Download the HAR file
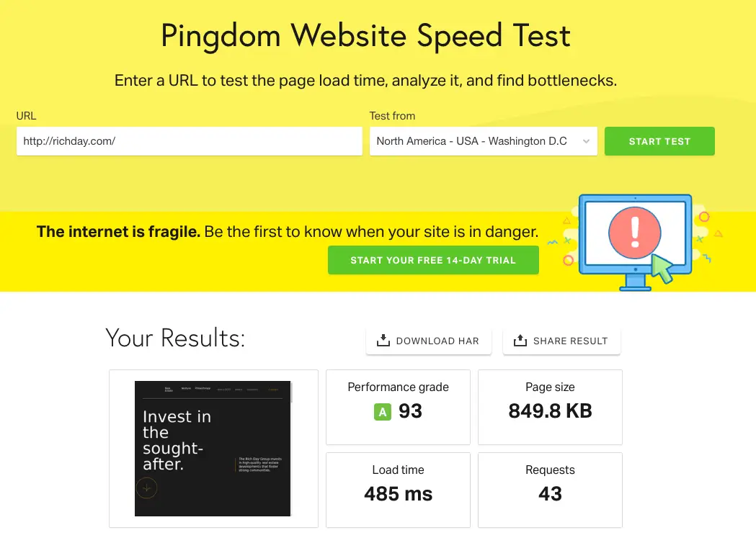Viewport: 756px width, 543px height. [428, 341]
